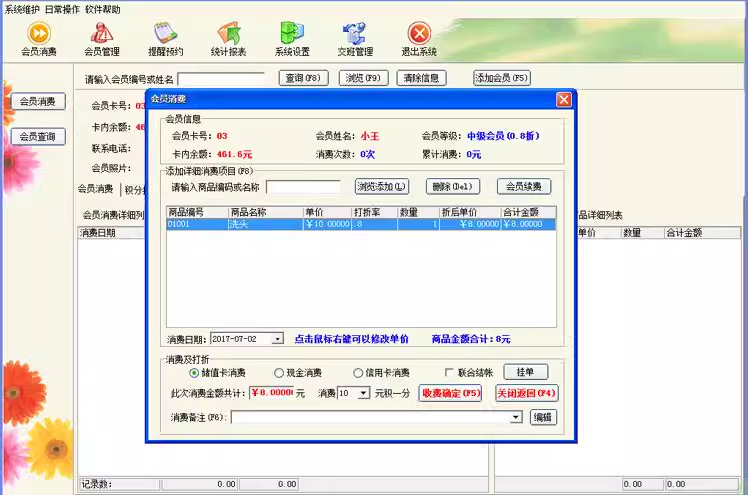Select 信用卡消费 radio option
This screenshot has width=748, height=495.
click(358, 373)
